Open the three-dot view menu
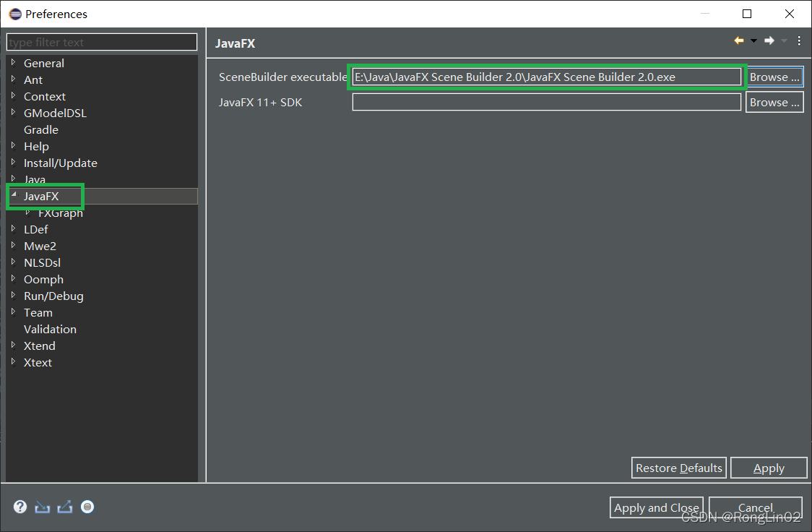Image resolution: width=812 pixels, height=532 pixels. pos(800,40)
